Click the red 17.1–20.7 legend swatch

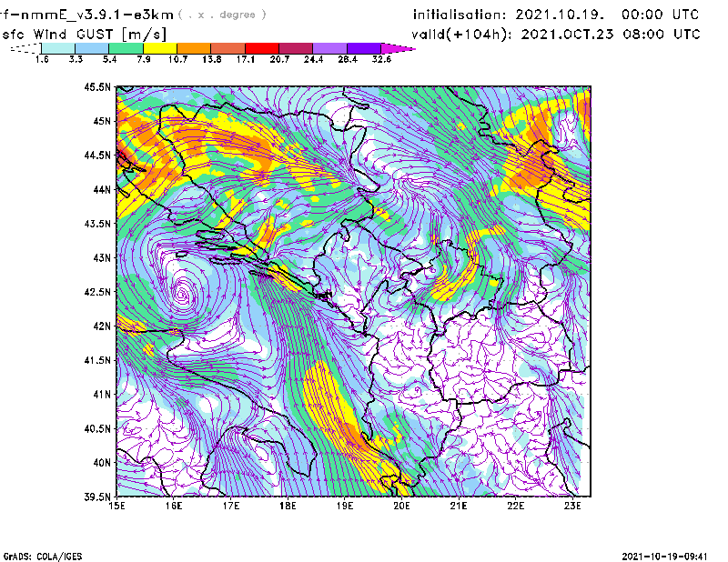pyautogui.click(x=262, y=48)
